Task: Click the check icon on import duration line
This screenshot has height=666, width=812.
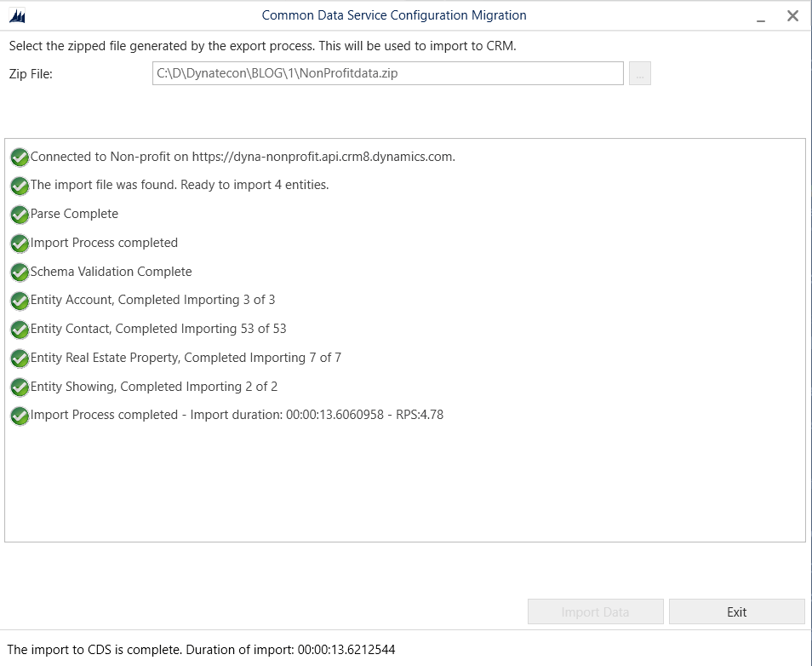Action: [20, 416]
